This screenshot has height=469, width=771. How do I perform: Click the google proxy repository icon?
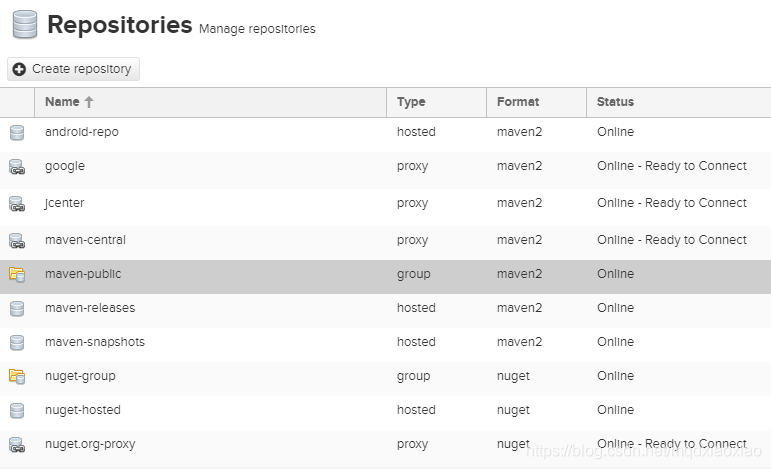17,167
